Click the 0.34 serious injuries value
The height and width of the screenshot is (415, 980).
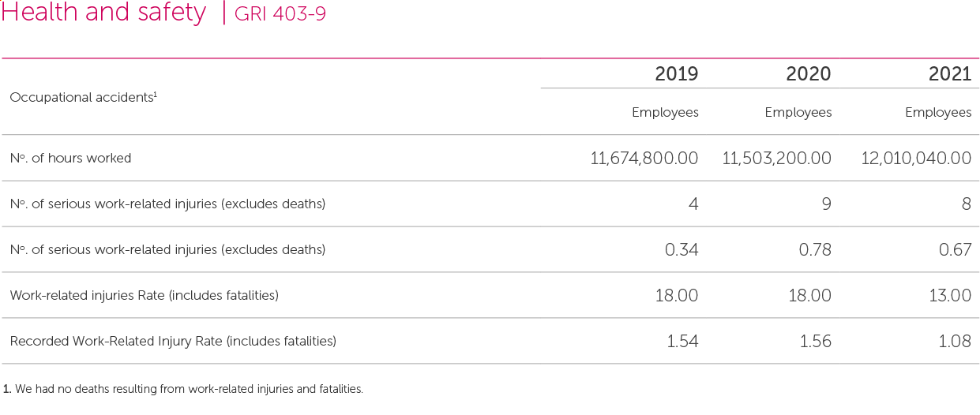681,250
